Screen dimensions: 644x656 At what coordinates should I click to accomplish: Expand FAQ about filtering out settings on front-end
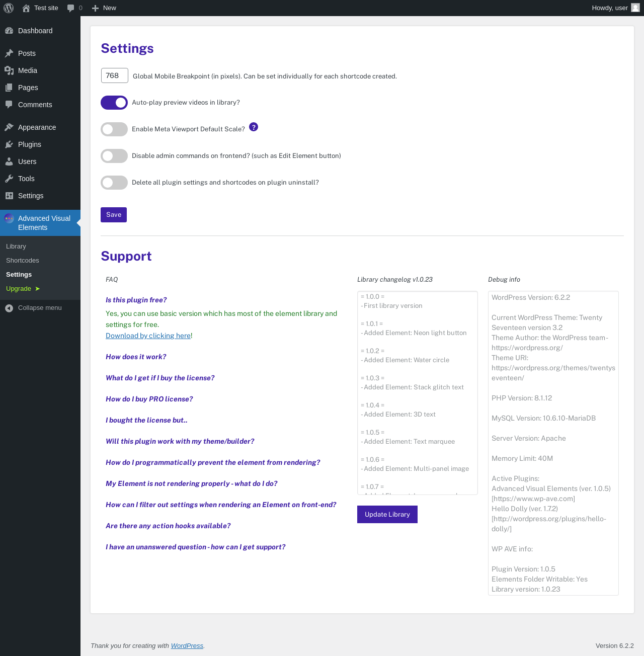coord(221,505)
